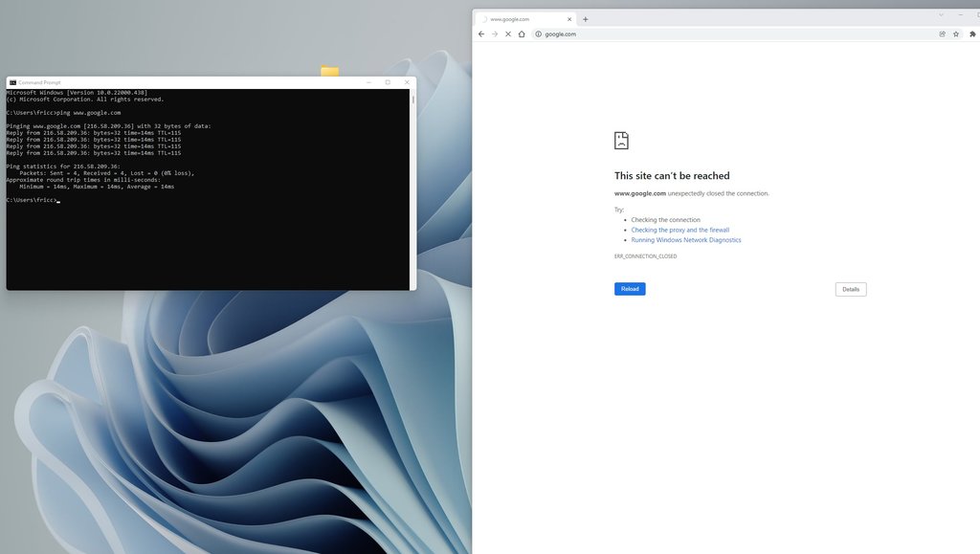Run Windows Network Diagnostics link

tap(685, 240)
